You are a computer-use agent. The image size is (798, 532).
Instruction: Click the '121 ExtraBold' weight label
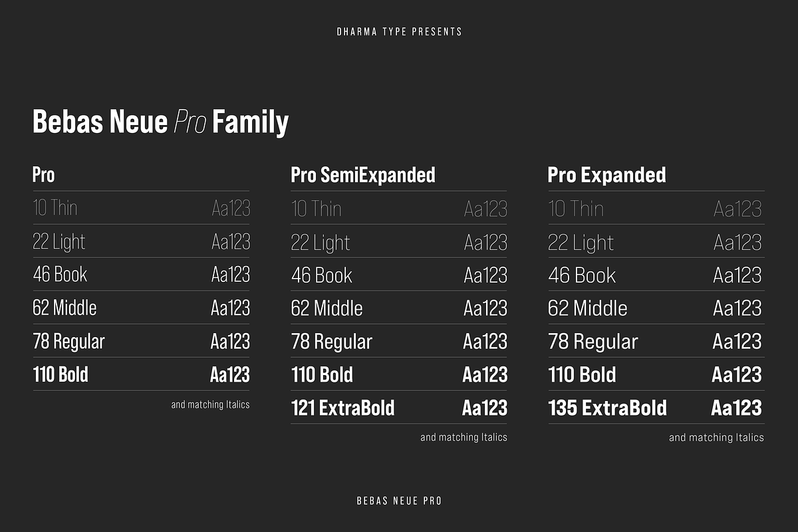(343, 408)
